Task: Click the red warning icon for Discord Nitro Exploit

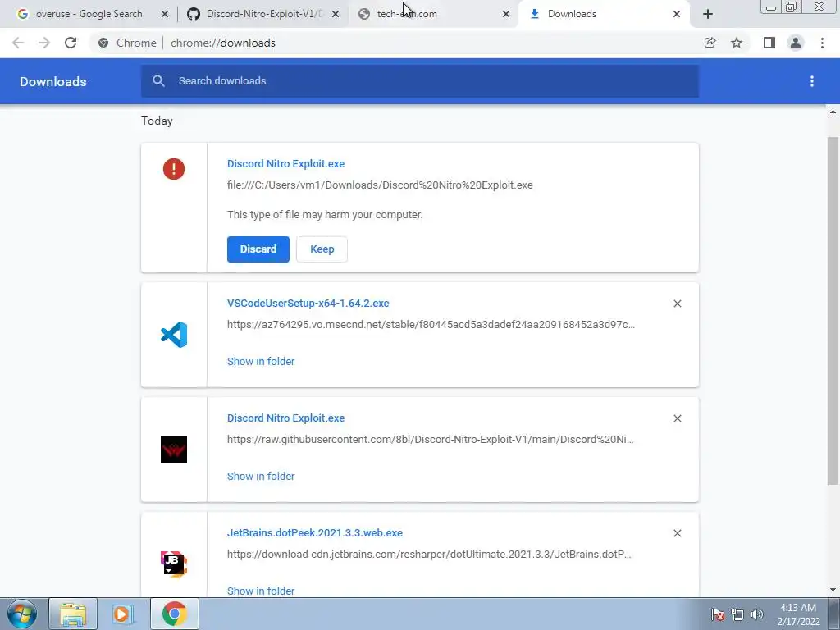Action: coord(174,169)
